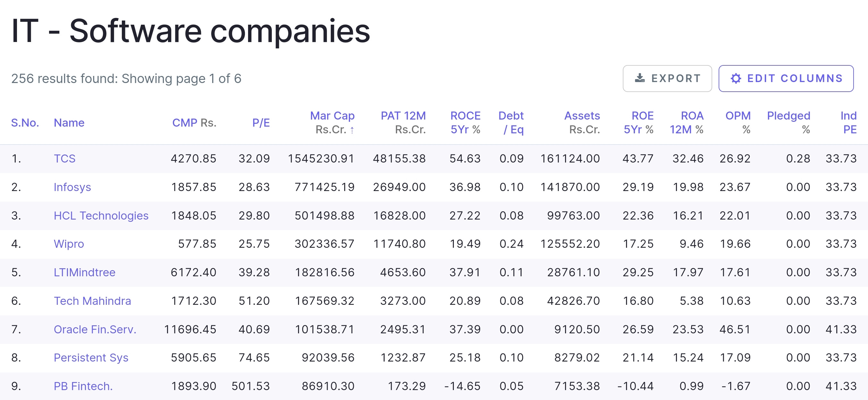This screenshot has width=868, height=400.
Task: Sort by Debt / Eq header
Action: pyautogui.click(x=511, y=123)
